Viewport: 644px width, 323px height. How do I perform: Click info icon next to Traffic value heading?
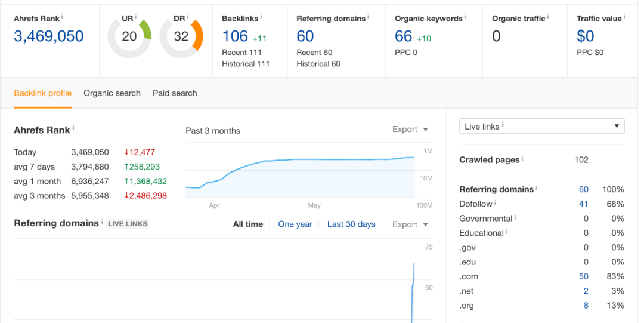click(624, 17)
